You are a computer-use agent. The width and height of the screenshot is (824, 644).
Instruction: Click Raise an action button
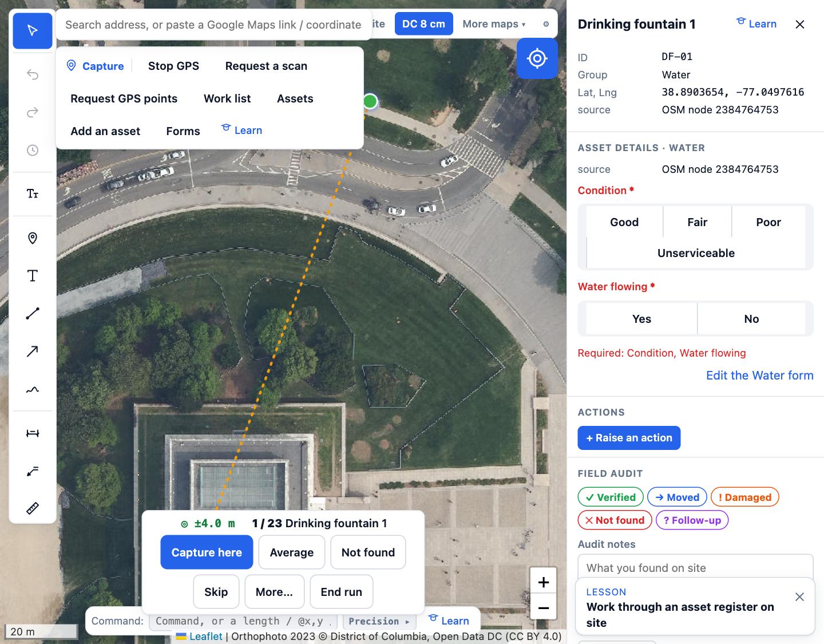click(x=629, y=438)
